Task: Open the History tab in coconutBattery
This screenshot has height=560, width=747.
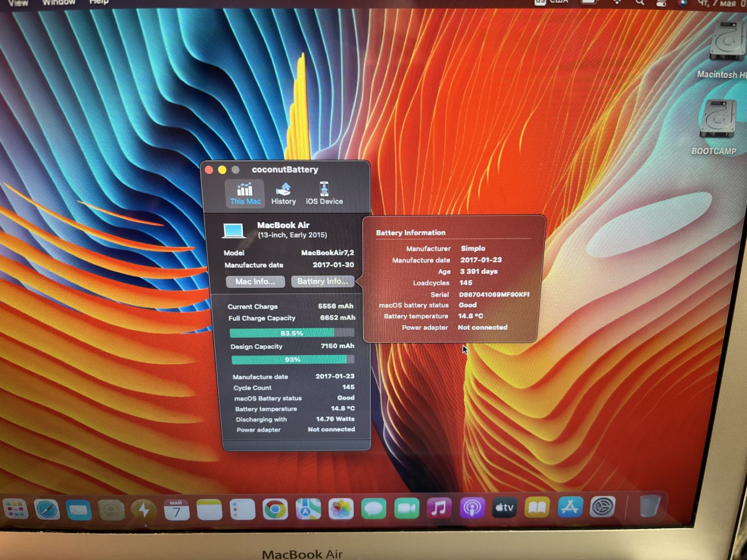Action: (283, 193)
